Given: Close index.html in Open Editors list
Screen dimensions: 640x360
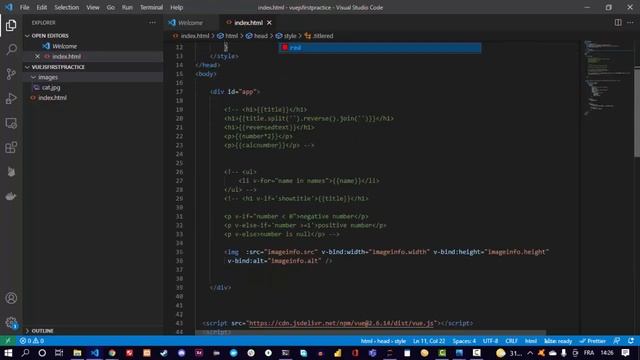Looking at the screenshot, I should pos(37,56).
